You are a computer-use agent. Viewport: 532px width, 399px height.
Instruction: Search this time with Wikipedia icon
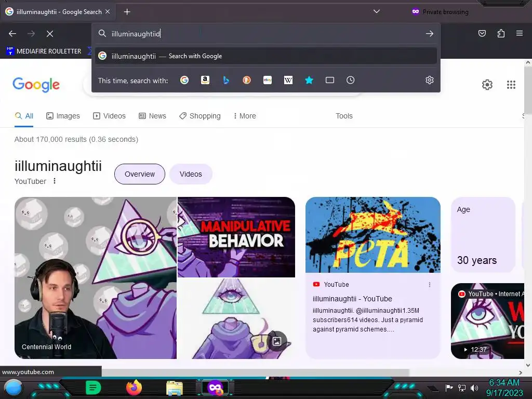pos(288,80)
